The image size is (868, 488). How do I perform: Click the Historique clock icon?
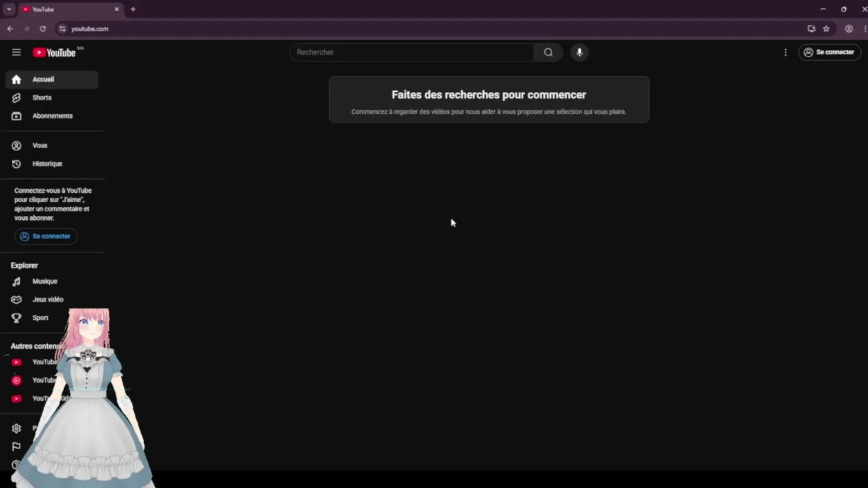16,164
